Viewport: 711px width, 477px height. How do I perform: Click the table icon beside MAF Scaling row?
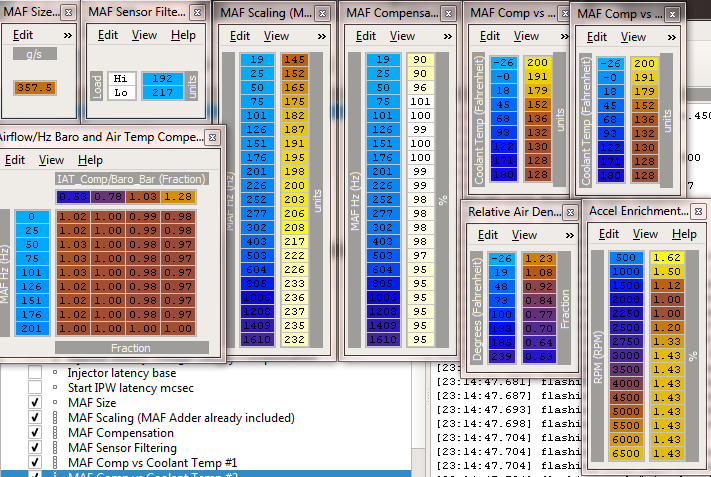pos(55,418)
